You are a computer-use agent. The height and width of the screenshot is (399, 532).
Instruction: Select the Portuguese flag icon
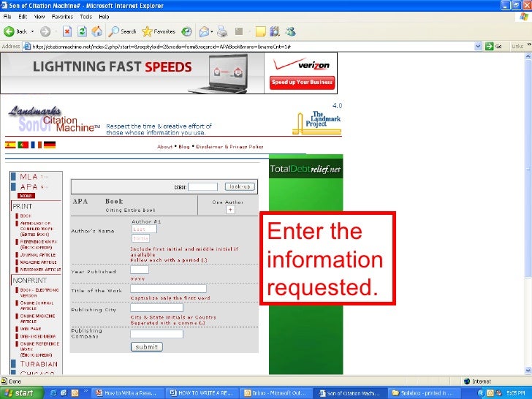[x=23, y=145]
